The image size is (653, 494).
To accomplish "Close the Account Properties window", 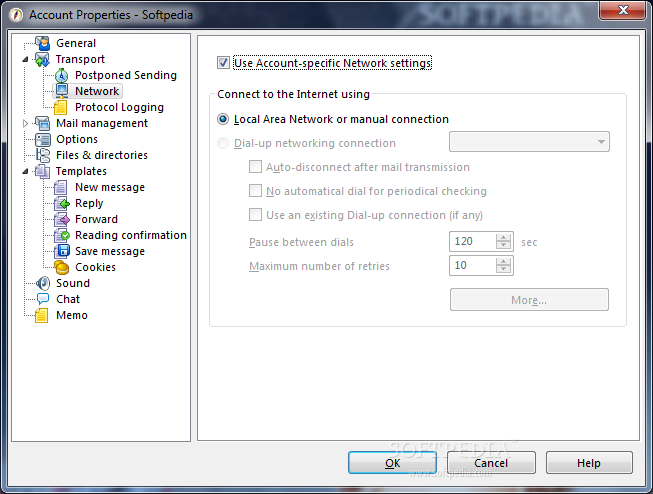I will pos(623,10).
